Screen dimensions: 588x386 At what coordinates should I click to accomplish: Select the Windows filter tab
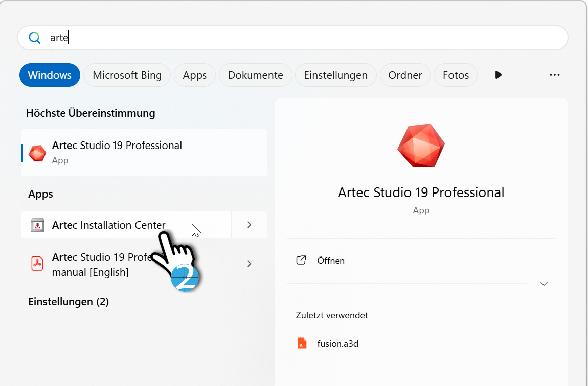click(50, 75)
